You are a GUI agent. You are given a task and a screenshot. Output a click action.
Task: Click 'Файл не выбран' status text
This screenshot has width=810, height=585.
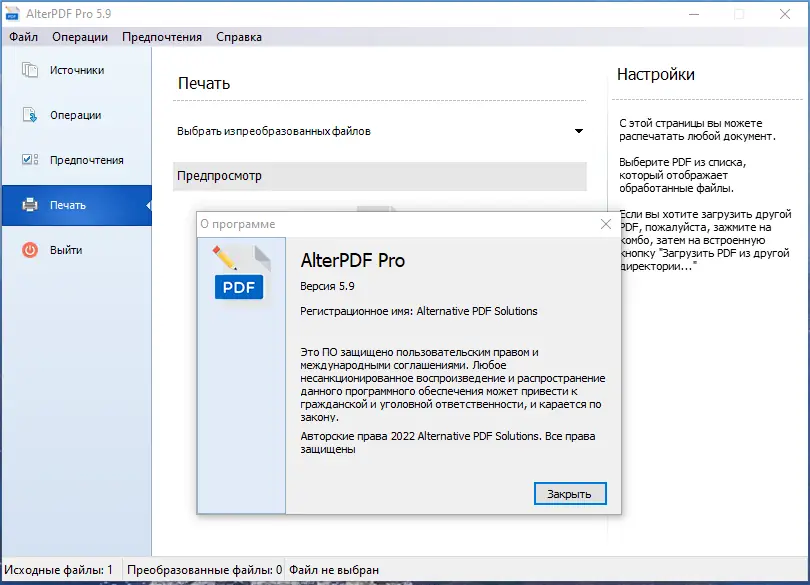point(334,570)
